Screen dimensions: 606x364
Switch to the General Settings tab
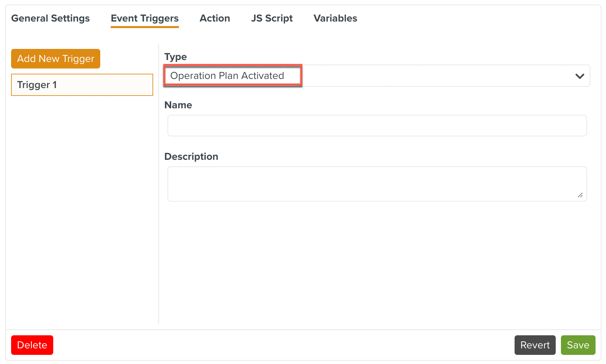click(50, 18)
